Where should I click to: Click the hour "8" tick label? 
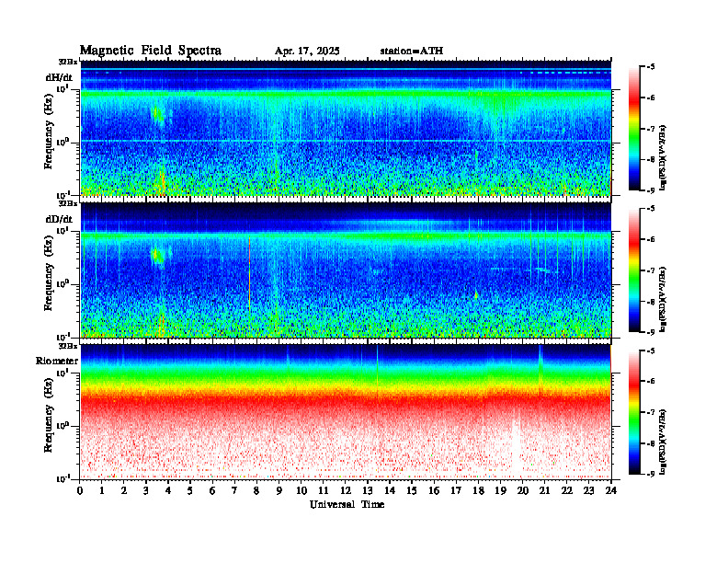pos(256,490)
